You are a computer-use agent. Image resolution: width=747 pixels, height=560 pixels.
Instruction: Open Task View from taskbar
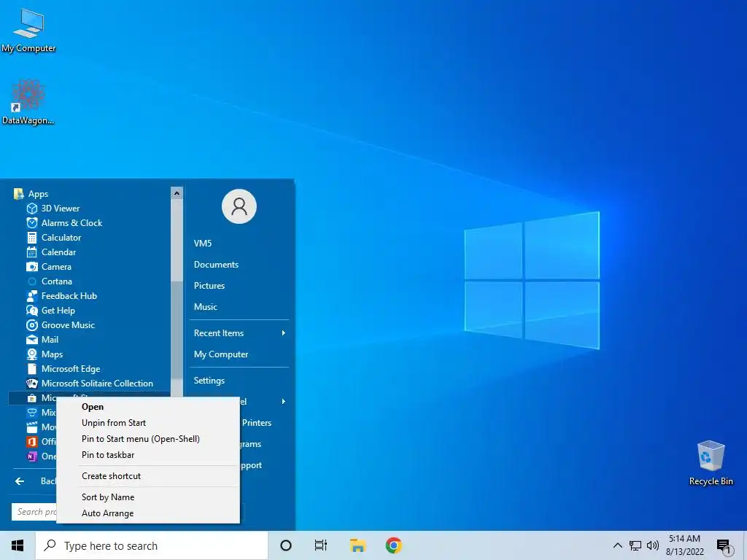tap(321, 545)
